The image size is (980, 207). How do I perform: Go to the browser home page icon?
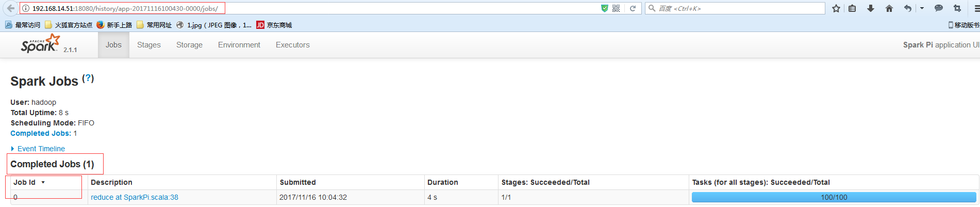(889, 8)
